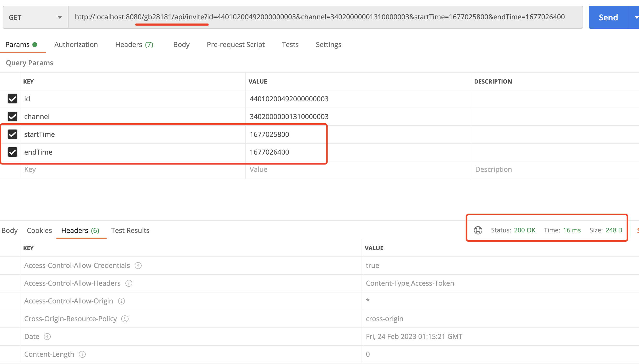
Task: Click the info icon beside the Date header
Action: 47,336
